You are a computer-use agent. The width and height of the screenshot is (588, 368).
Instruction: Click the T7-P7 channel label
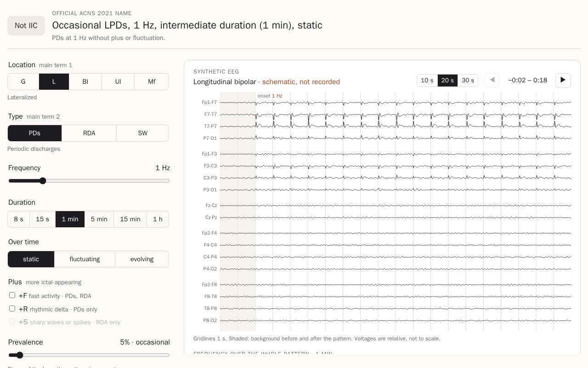tap(210, 126)
